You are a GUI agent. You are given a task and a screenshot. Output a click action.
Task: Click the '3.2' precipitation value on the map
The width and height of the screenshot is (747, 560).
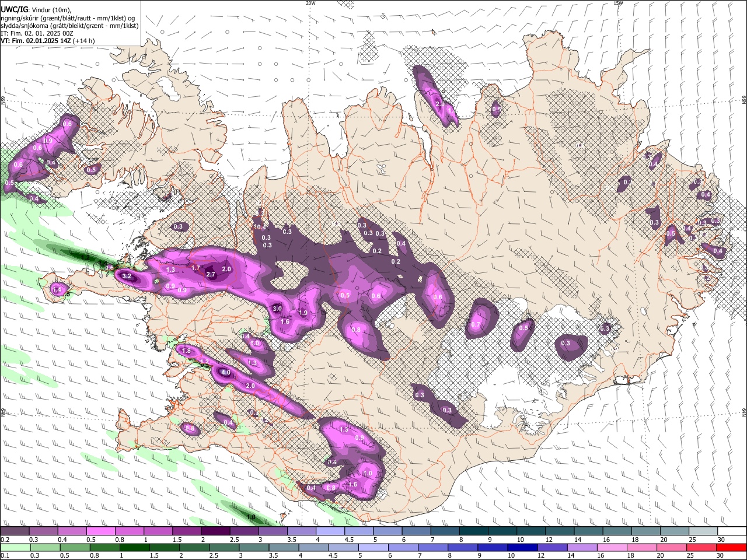(127, 276)
